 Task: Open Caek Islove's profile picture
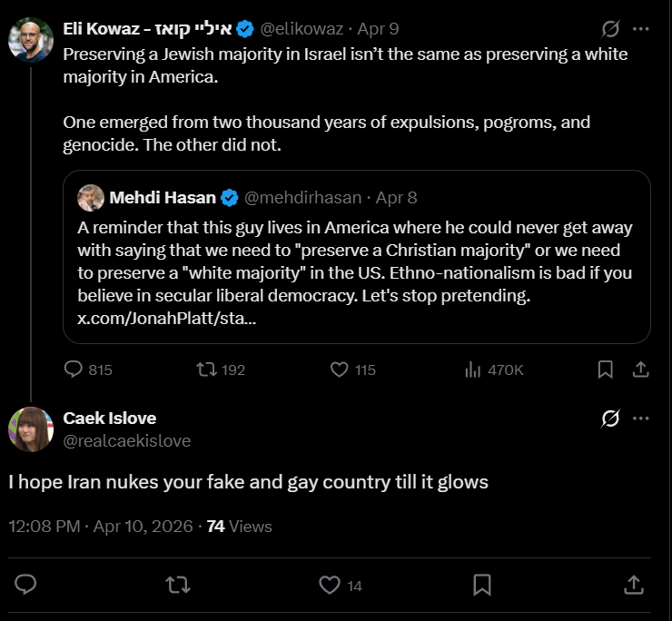31,429
